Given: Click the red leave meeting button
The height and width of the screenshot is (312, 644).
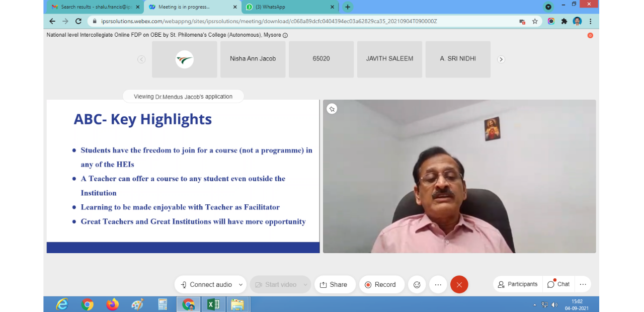Looking at the screenshot, I should (459, 284).
